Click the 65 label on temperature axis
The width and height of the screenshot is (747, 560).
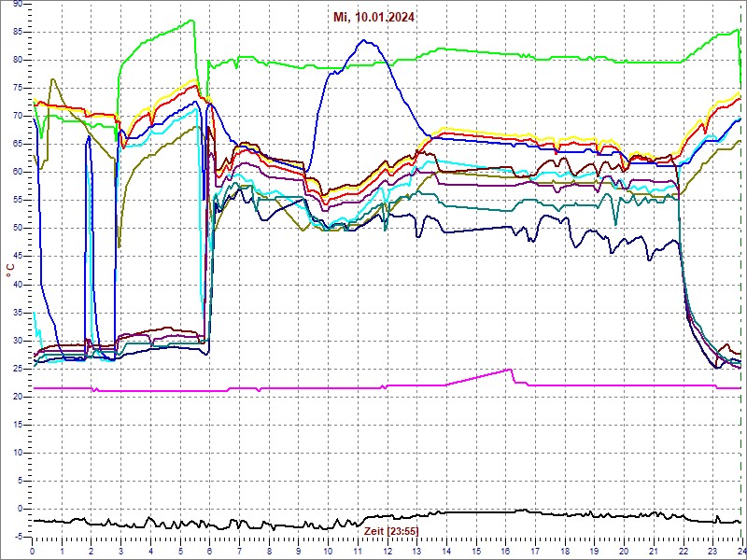pyautogui.click(x=18, y=145)
